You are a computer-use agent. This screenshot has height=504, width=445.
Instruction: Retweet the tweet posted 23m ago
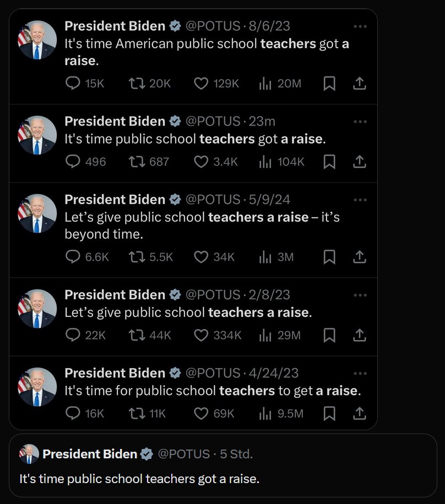point(135,161)
